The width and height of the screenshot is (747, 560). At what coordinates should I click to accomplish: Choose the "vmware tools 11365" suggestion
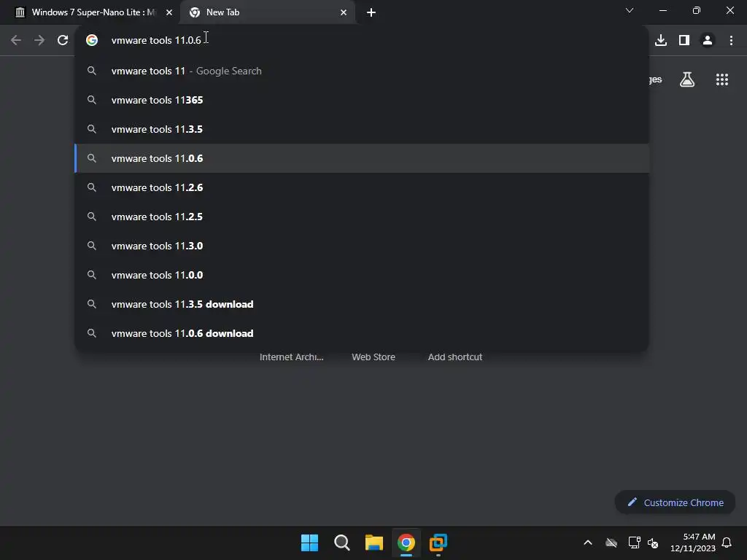tap(362, 100)
